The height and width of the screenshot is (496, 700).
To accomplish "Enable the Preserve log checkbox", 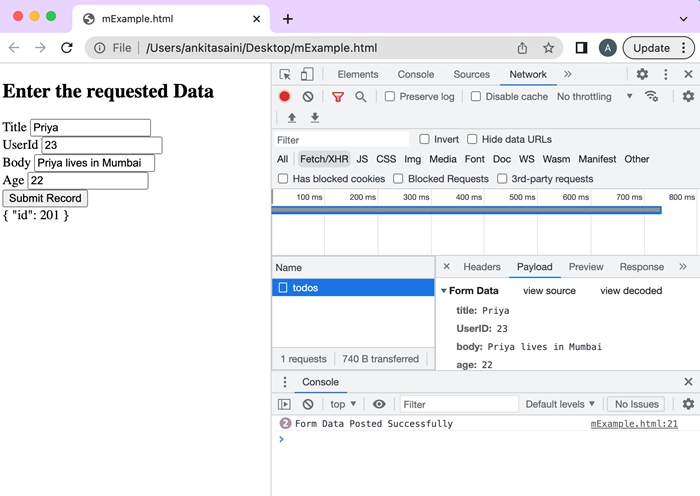I will [x=391, y=97].
